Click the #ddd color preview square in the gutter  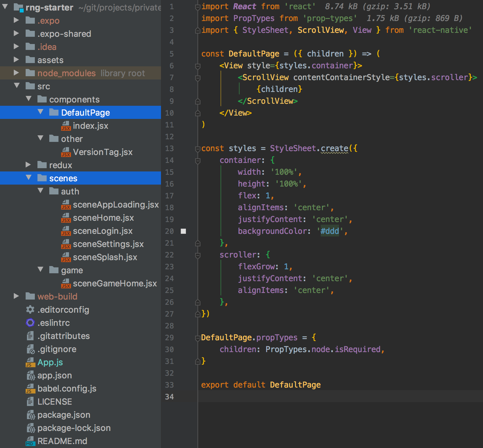pos(183,231)
